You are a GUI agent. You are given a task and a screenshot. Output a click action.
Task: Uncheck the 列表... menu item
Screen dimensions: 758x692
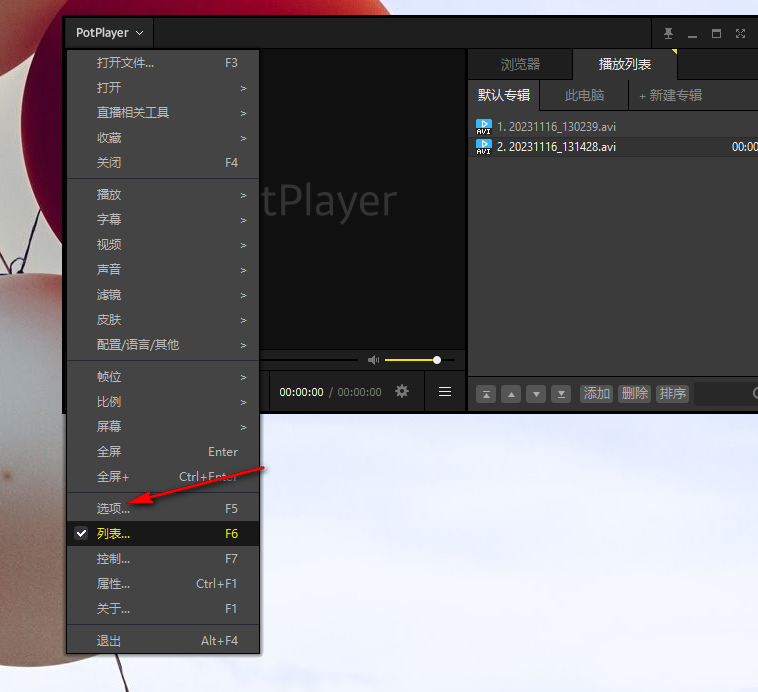coord(163,534)
